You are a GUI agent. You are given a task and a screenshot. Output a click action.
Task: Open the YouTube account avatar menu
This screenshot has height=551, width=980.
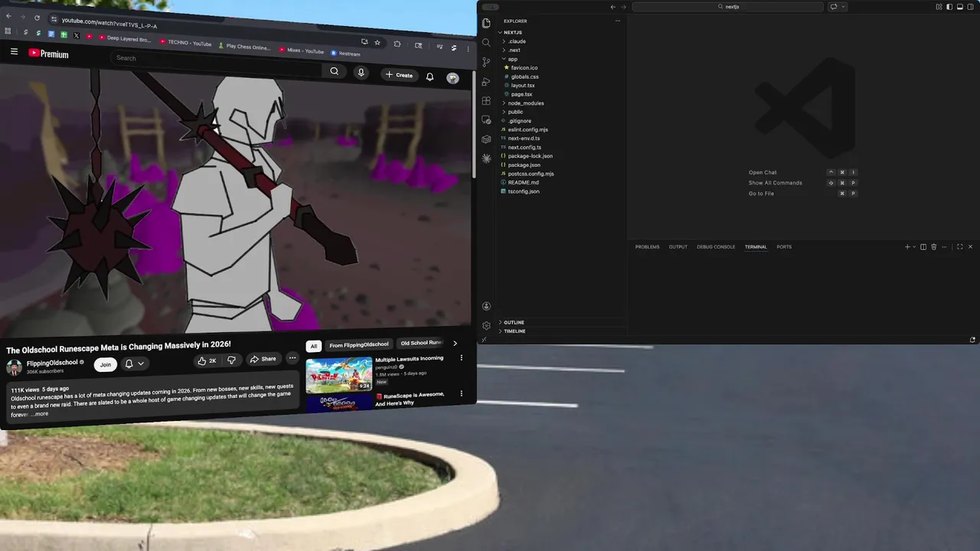(453, 78)
